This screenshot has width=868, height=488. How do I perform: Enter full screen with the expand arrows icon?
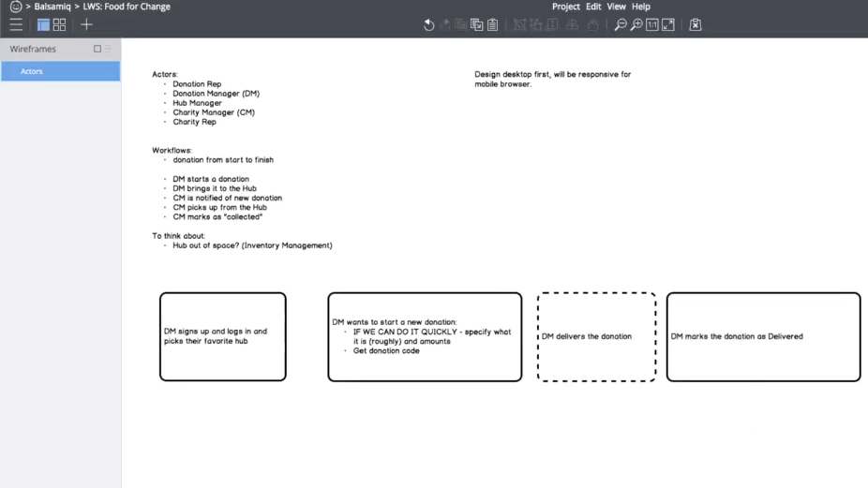668,25
